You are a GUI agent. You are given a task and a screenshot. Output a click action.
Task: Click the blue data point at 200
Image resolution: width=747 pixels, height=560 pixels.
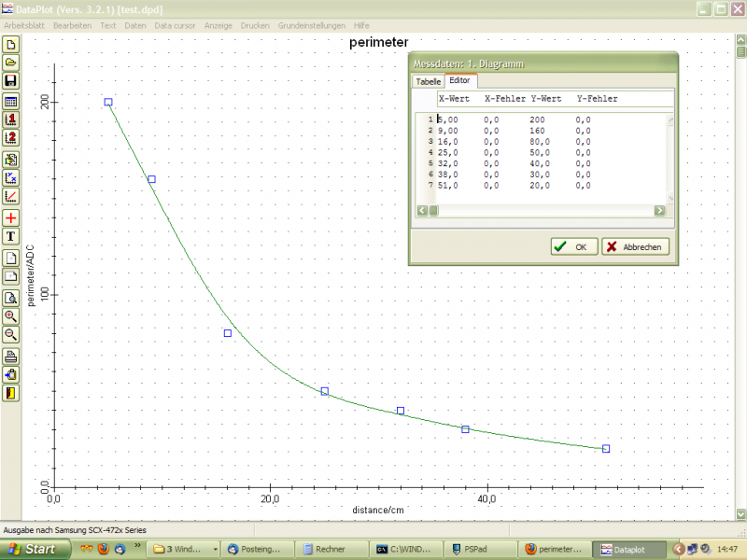pyautogui.click(x=108, y=102)
